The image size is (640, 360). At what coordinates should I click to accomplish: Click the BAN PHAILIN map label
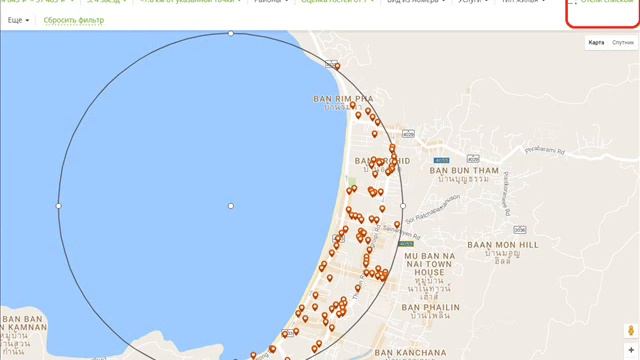point(431,307)
